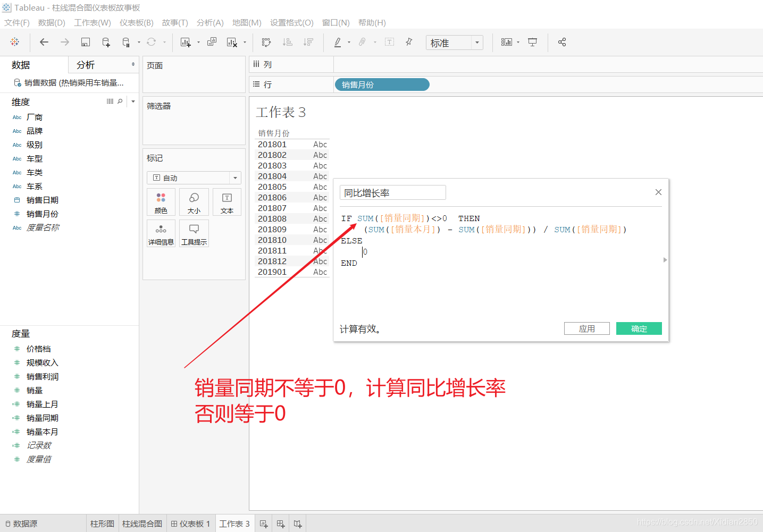Click the show mark labels icon

[x=389, y=42]
